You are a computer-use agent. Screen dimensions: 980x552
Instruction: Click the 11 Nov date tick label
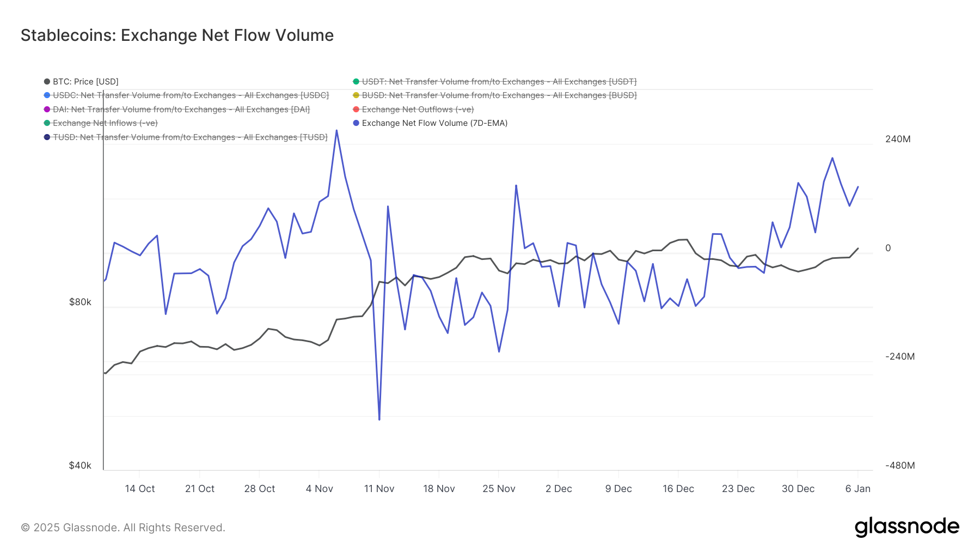(x=379, y=489)
